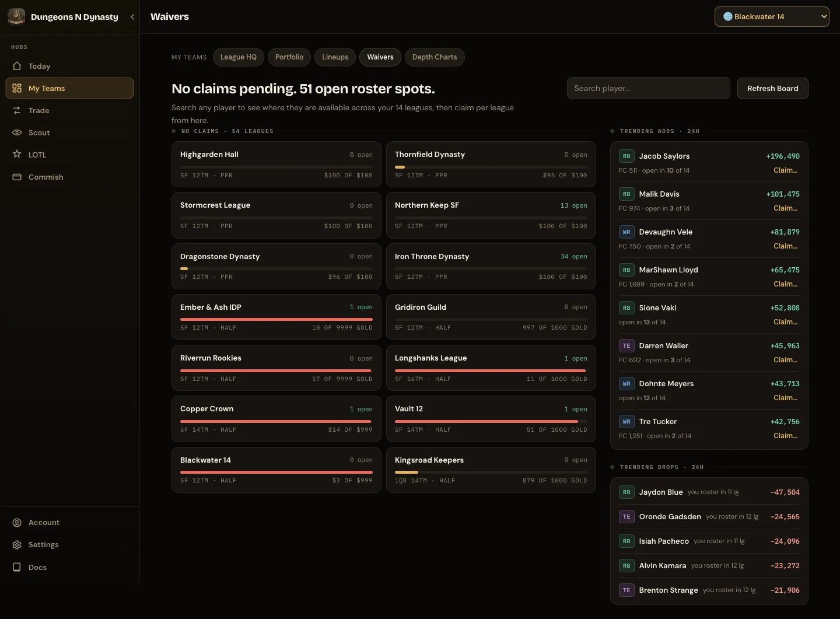The width and height of the screenshot is (840, 619).
Task: Claim MarShawn Lloyd from trending adds
Action: [785, 284]
